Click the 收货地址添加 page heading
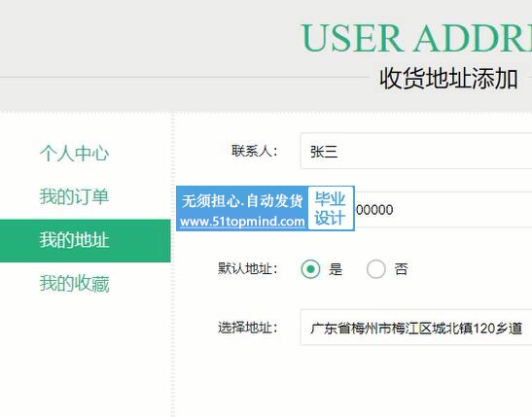 coord(448,79)
